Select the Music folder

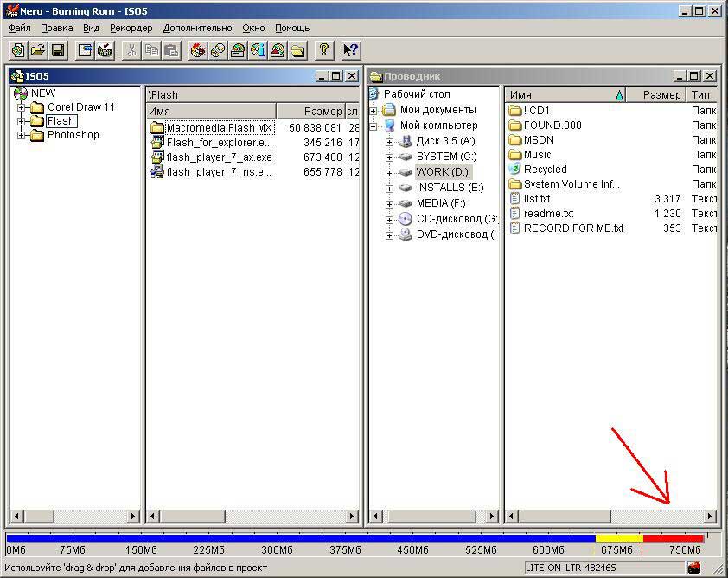tap(530, 155)
